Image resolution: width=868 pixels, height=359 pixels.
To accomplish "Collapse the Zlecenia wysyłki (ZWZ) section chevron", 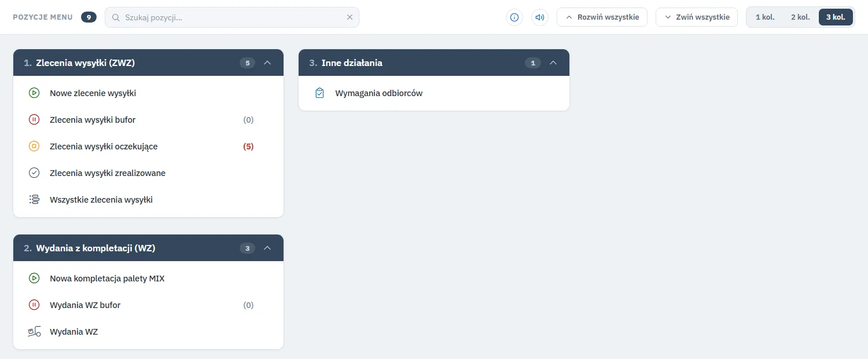I will pos(267,63).
